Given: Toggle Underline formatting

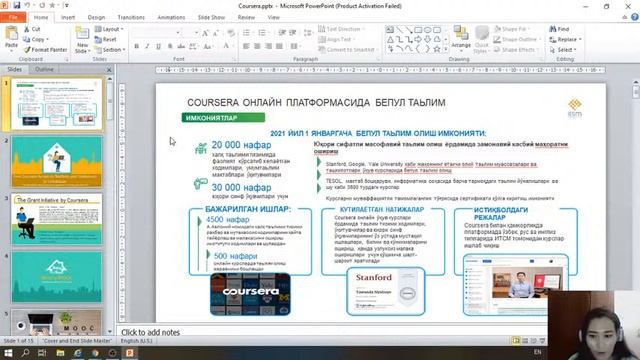Looking at the screenshot, I should (158, 47).
